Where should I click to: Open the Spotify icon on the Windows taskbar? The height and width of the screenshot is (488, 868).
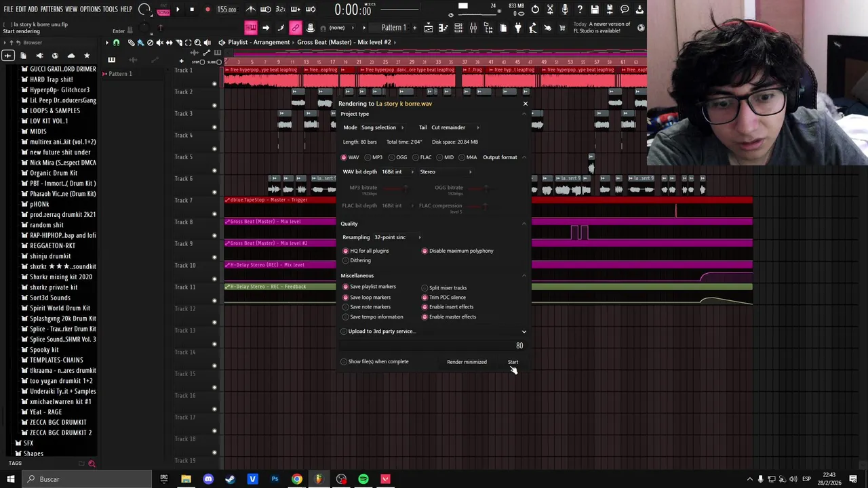click(363, 479)
